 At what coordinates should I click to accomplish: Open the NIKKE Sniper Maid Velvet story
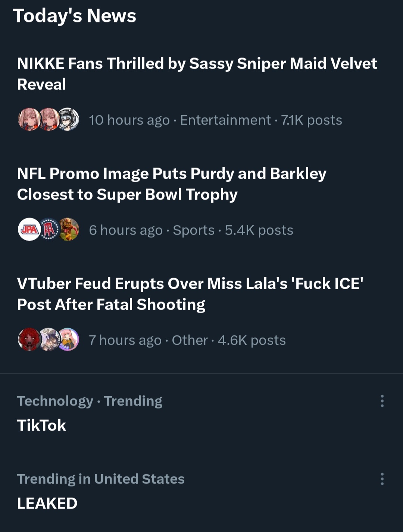click(197, 74)
